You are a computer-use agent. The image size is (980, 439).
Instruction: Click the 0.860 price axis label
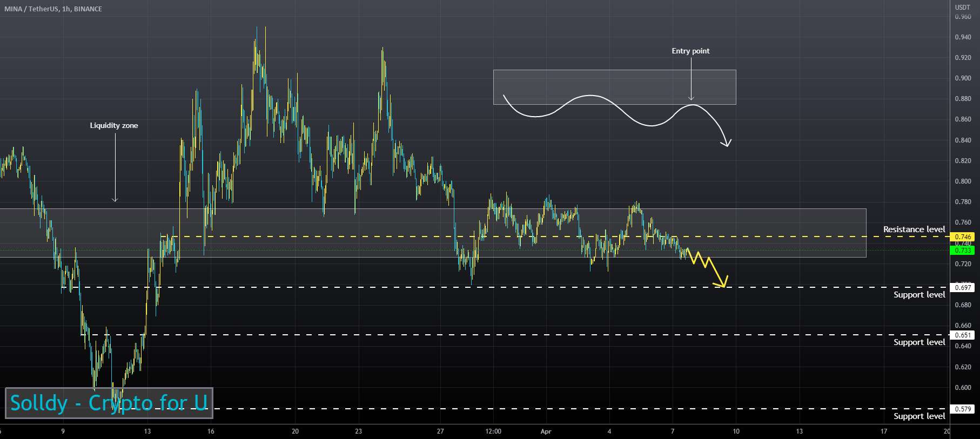click(963, 119)
